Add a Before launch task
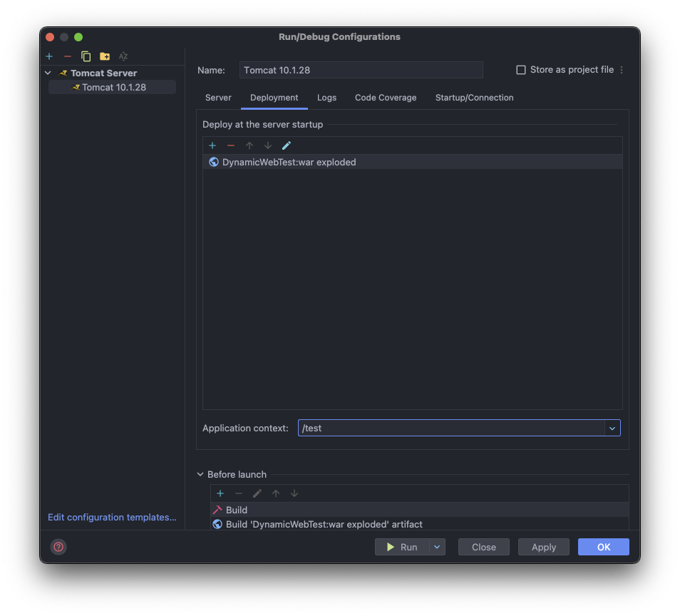This screenshot has height=616, width=680. click(220, 493)
